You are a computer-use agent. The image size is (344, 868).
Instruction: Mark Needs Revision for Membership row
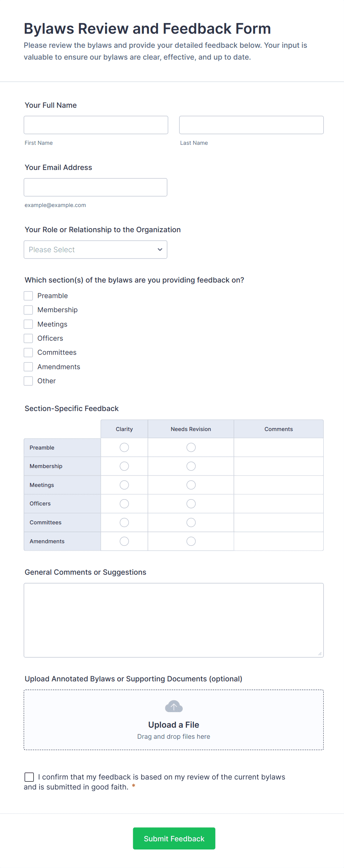click(191, 466)
